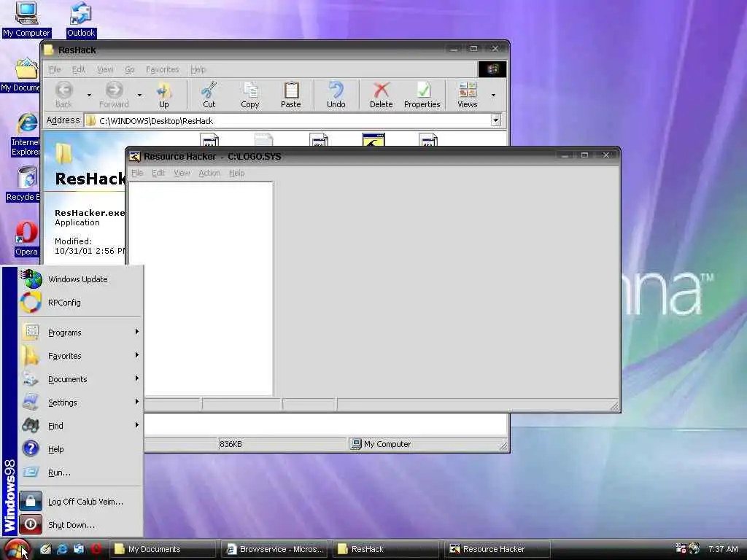Click the first system tray icon
This screenshot has width=747, height=560.
pos(681,548)
